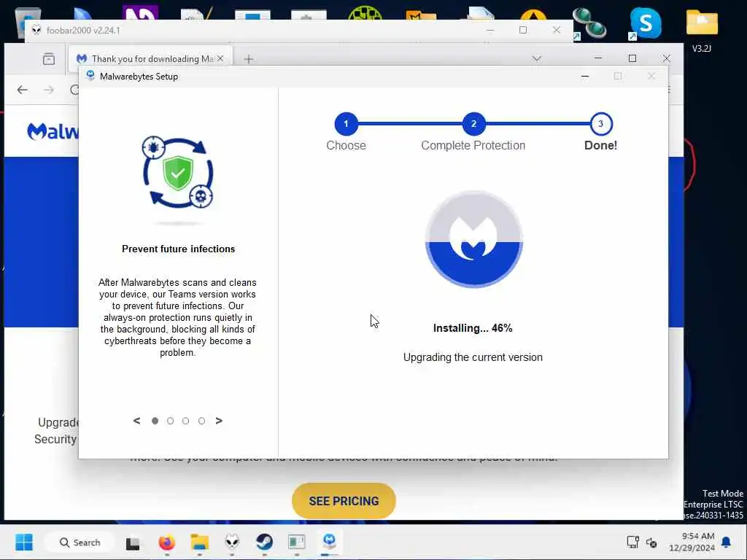The width and height of the screenshot is (747, 560).
Task: Click the Malwarebytes install progress logo
Action: pos(473,239)
